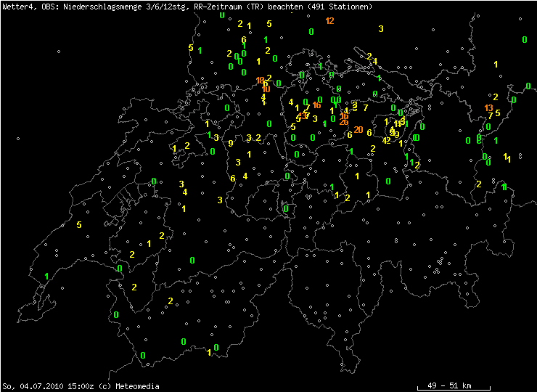This screenshot has height=392, width=537.
Task: Select the yellow 9 station reading
Action: pos(231,143)
